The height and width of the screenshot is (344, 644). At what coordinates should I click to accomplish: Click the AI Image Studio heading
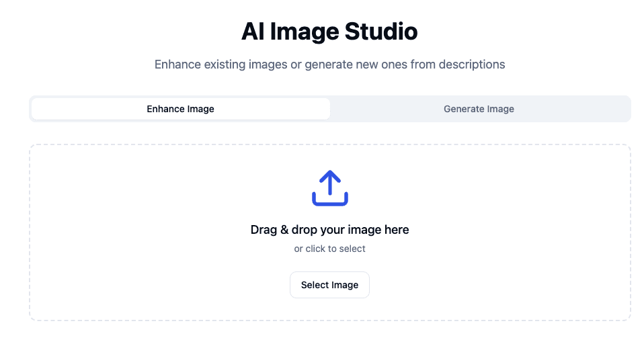click(x=329, y=31)
